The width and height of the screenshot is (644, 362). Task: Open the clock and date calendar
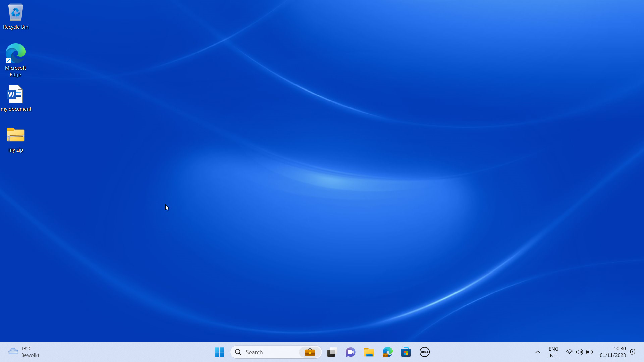tap(612, 352)
